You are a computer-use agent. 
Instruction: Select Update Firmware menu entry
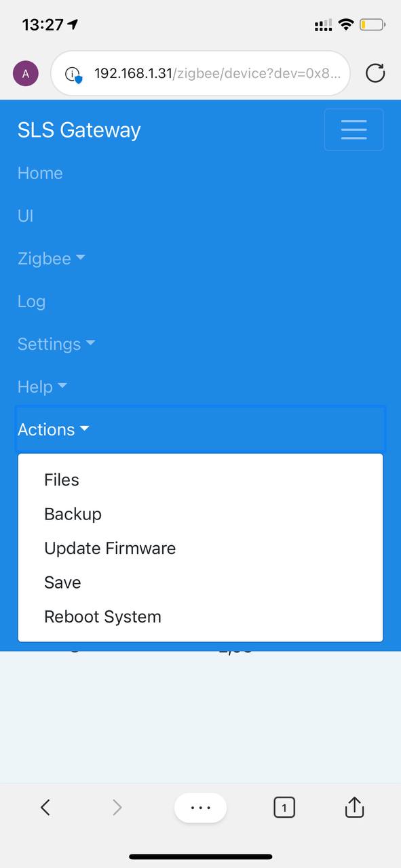click(200, 548)
